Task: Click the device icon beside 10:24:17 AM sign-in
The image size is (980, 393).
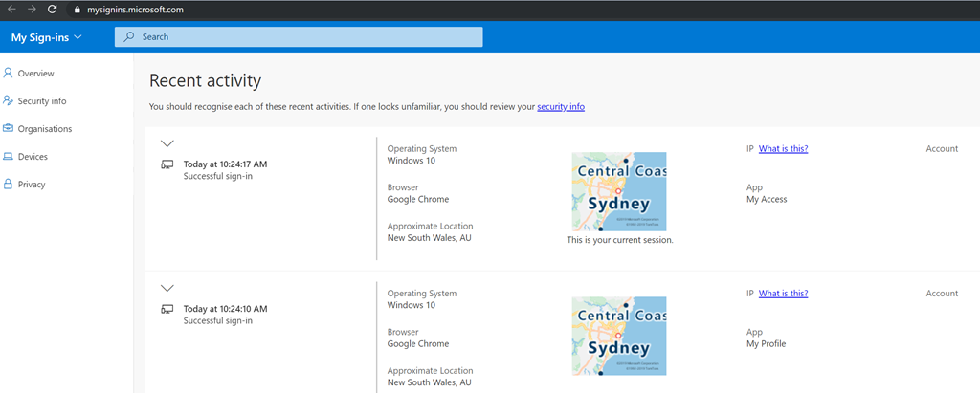Action: [167, 164]
